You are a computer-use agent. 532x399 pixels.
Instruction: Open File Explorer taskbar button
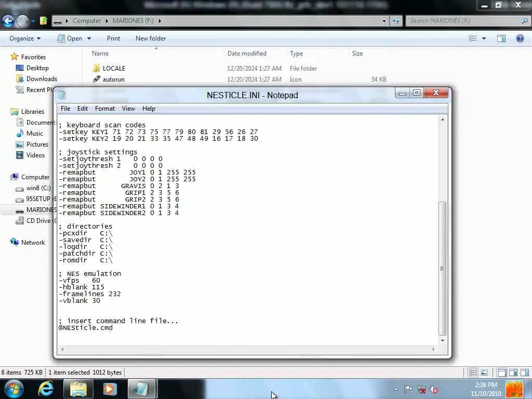click(78, 389)
